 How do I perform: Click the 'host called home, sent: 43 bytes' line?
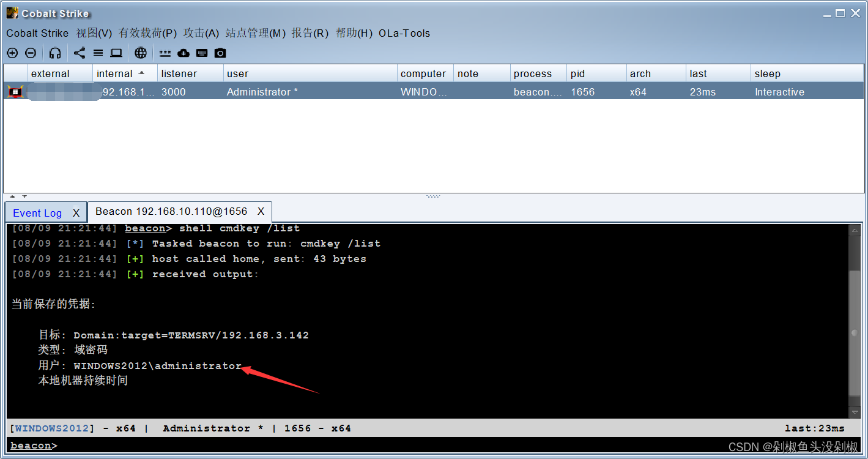tap(259, 259)
